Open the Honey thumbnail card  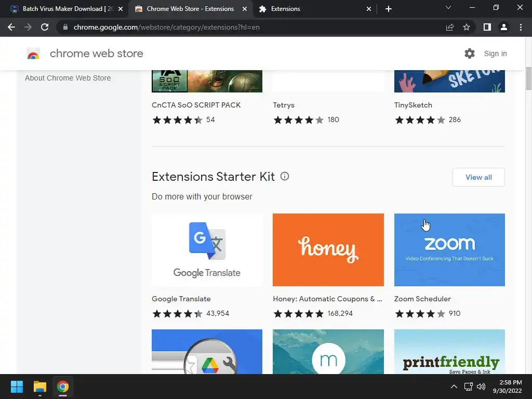pos(328,250)
